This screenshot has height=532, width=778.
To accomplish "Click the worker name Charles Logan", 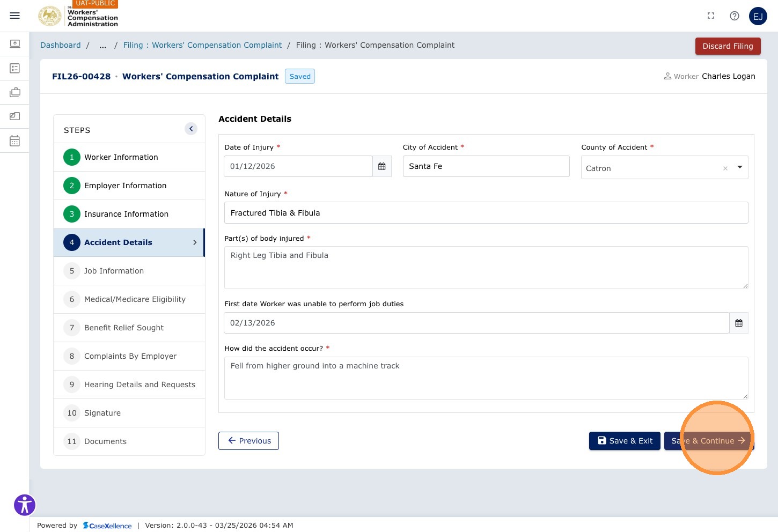I will [729, 76].
